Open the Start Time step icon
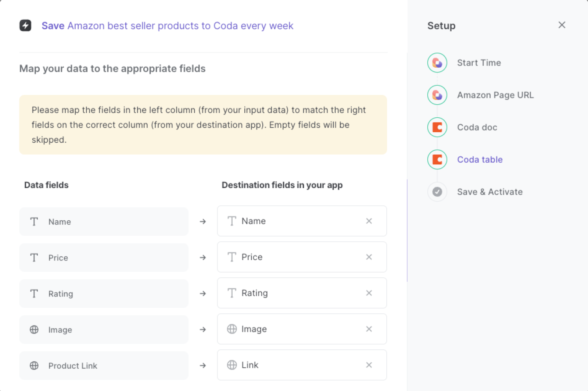The height and width of the screenshot is (391, 588). coord(437,63)
